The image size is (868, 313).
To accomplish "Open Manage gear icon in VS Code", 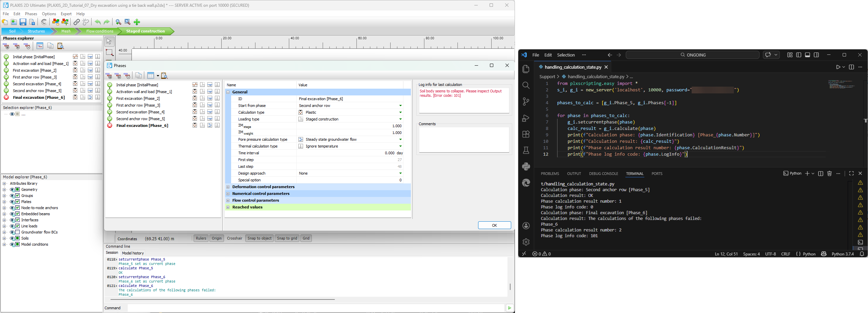I will coord(526,242).
